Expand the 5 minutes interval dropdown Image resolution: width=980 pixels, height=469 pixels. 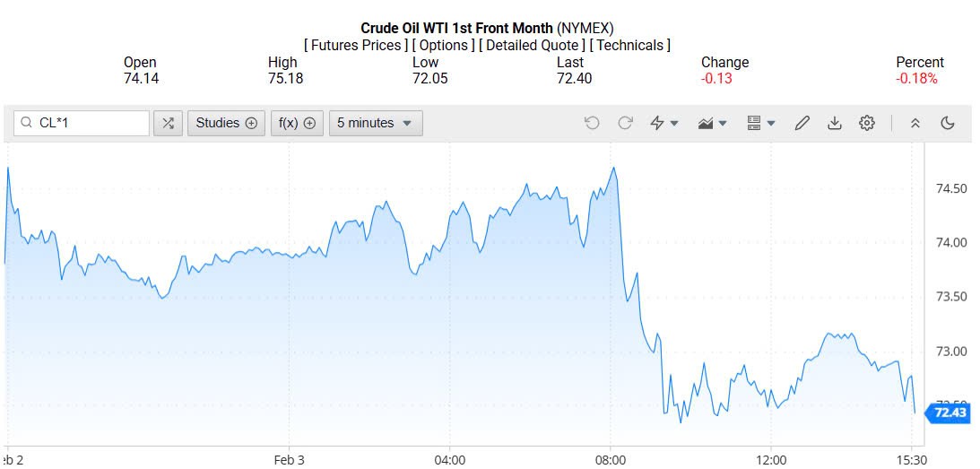[x=375, y=123]
